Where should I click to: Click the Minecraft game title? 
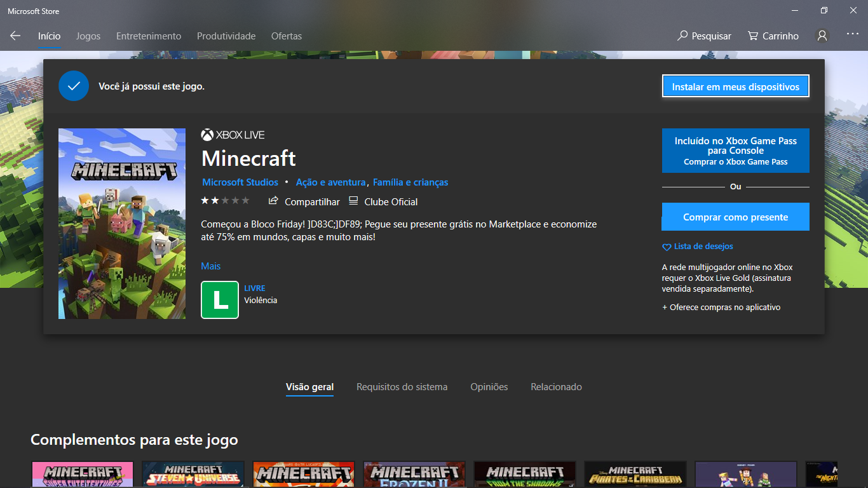248,158
